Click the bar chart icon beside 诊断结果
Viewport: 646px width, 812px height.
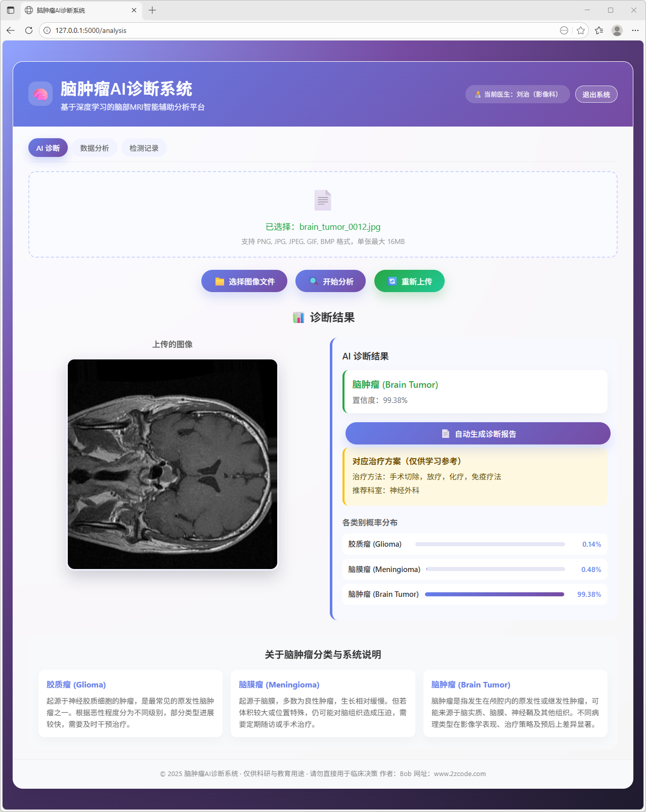click(298, 317)
